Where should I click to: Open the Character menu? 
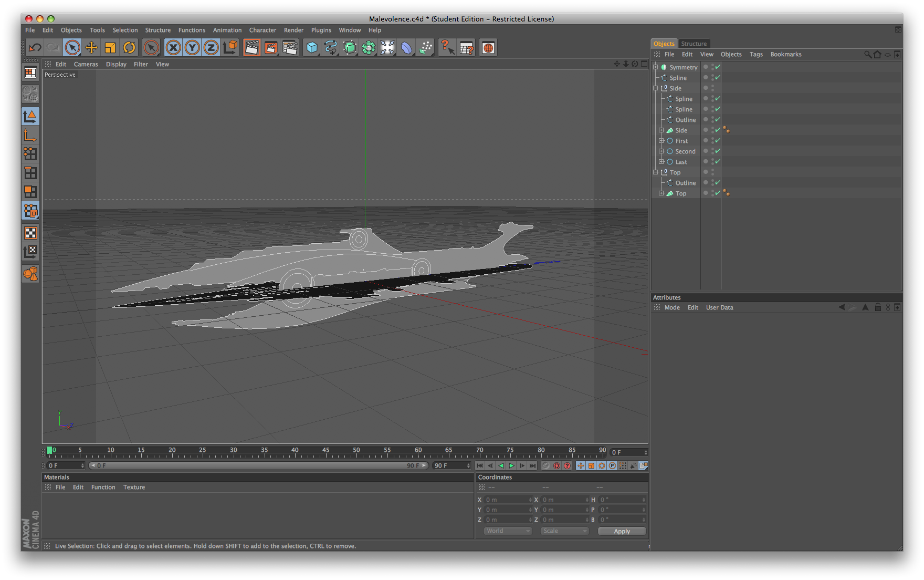pos(262,30)
